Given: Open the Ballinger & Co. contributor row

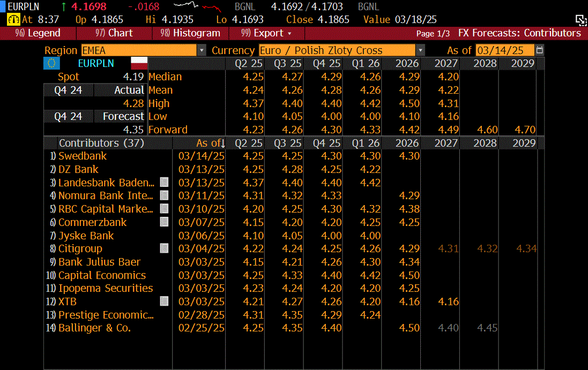Looking at the screenshot, I should 94,328.
